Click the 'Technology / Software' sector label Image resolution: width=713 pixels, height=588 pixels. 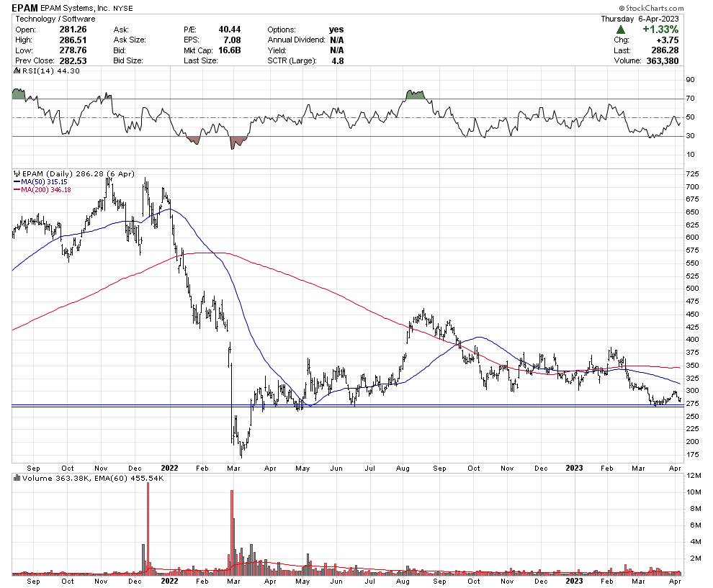[x=55, y=19]
